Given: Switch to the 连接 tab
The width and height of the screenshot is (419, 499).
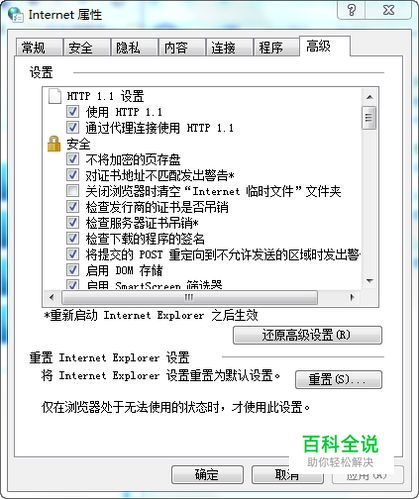Looking at the screenshot, I should (x=223, y=48).
